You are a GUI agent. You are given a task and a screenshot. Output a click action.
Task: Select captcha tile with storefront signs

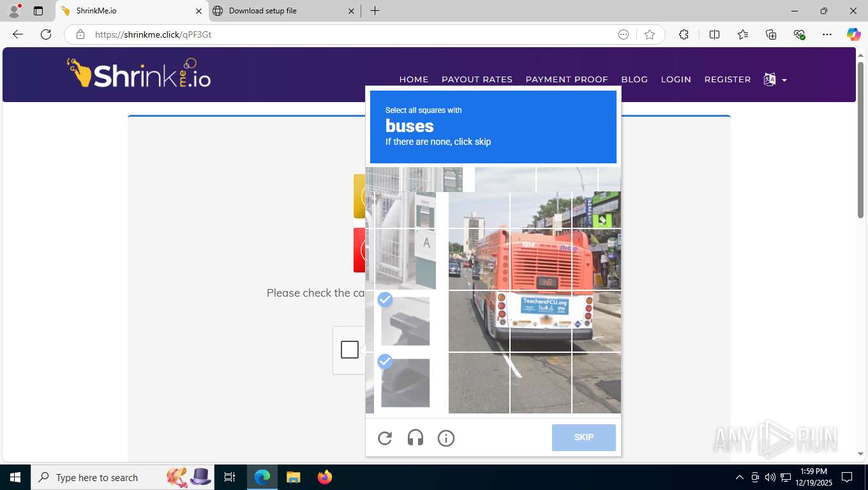point(596,210)
